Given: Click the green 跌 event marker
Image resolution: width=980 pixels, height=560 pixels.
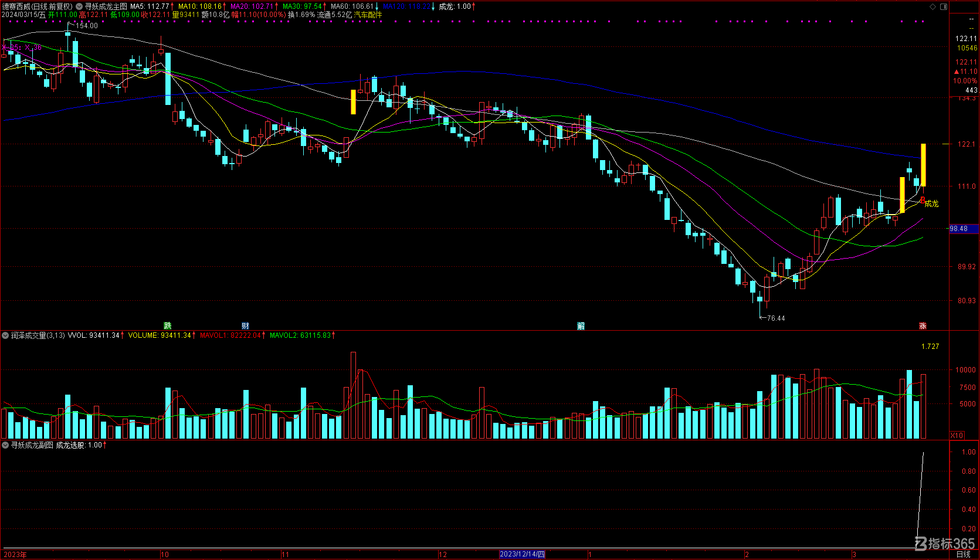Looking at the screenshot, I should (168, 326).
